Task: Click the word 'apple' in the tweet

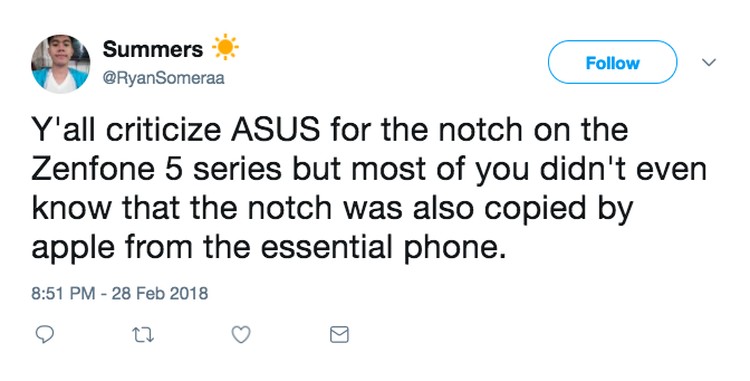Action: [x=74, y=250]
